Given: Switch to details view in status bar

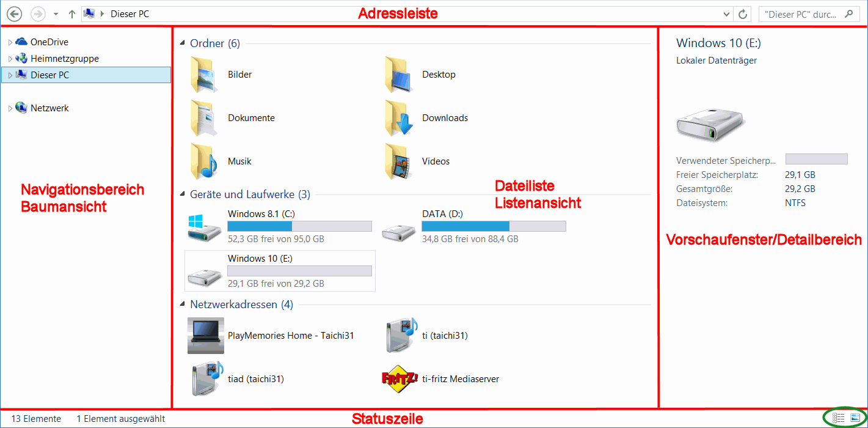Looking at the screenshot, I should (x=839, y=418).
